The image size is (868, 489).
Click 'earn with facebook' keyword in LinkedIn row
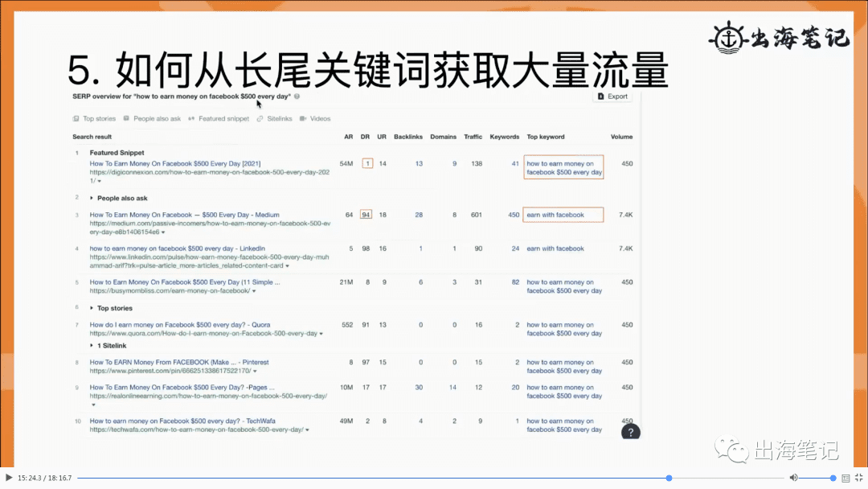[x=555, y=249]
